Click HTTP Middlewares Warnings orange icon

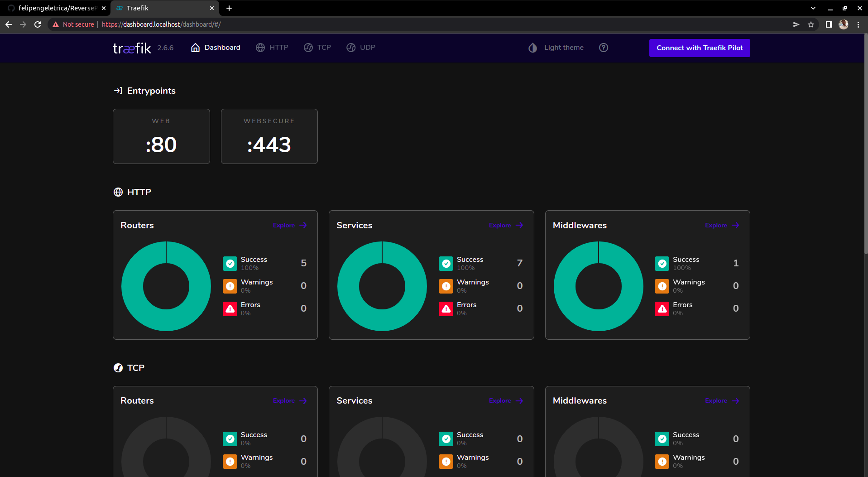pos(662,286)
